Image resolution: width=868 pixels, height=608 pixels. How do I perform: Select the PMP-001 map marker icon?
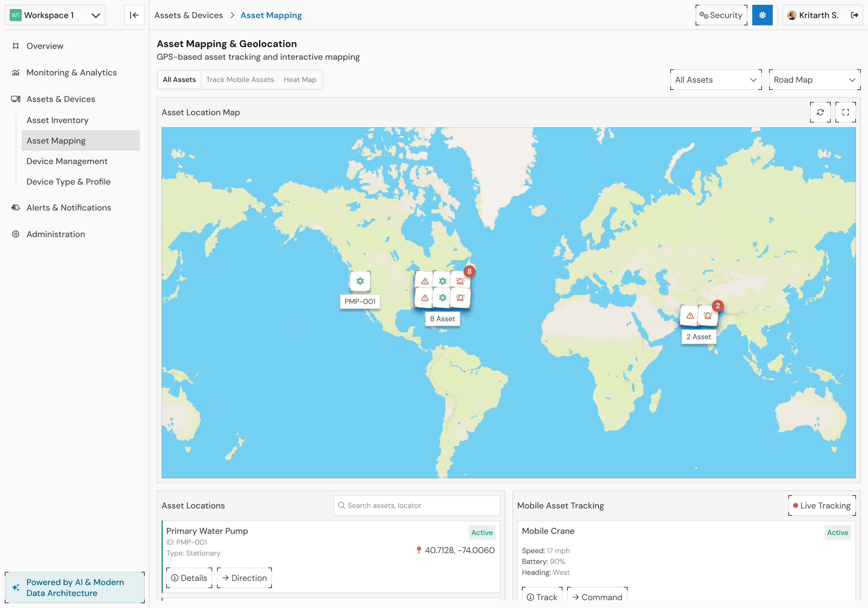point(360,281)
